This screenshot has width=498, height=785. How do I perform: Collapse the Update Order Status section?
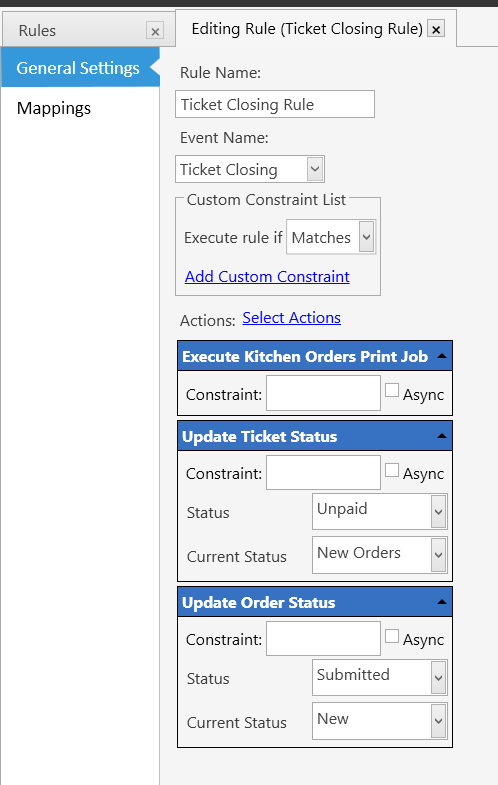click(x=441, y=602)
